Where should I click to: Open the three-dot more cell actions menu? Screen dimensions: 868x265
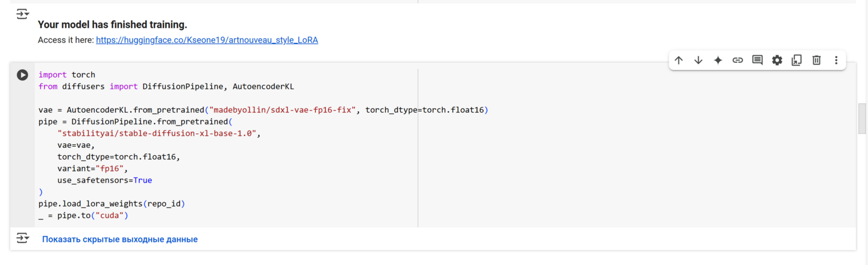point(836,60)
